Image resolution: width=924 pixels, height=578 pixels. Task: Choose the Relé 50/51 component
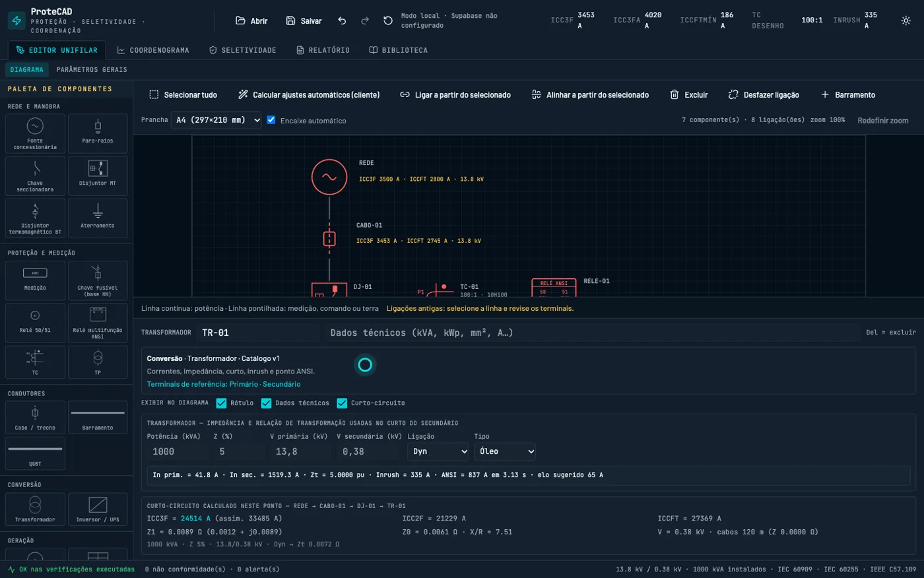tap(35, 323)
